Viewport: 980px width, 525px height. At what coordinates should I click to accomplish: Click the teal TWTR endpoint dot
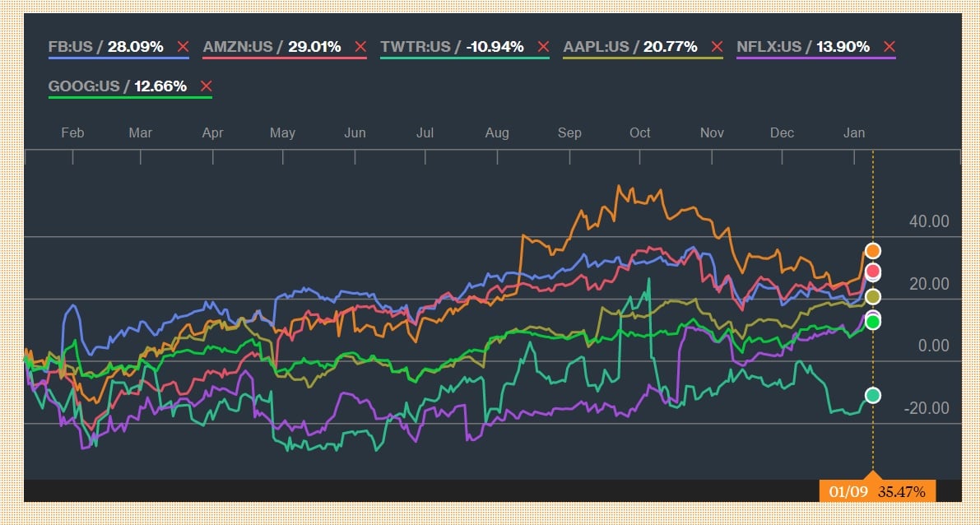873,396
